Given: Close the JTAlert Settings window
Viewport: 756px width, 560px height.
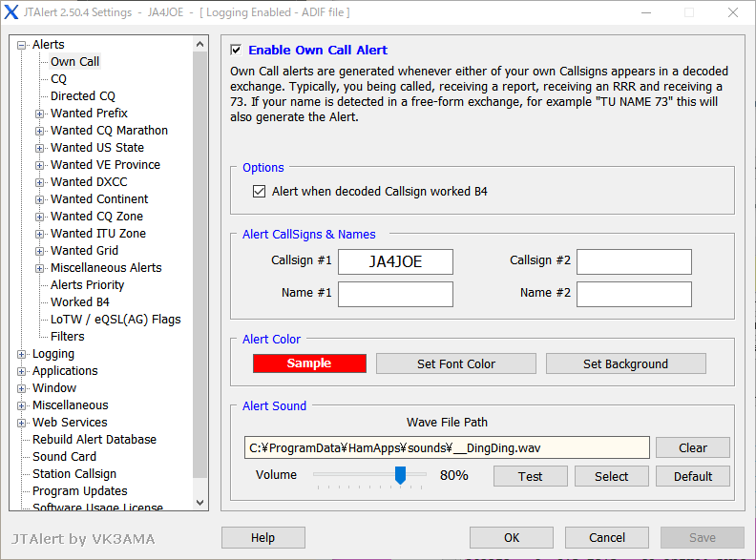Looking at the screenshot, I should [x=733, y=12].
